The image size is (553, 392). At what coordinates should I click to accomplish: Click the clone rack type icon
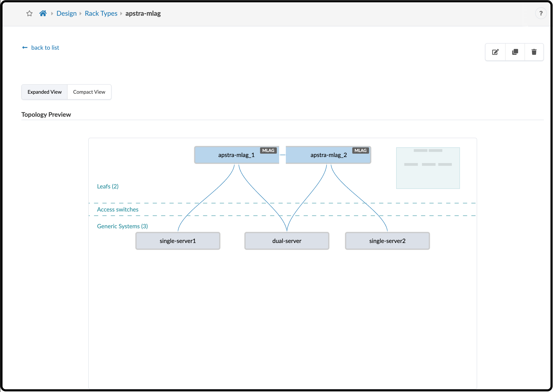tap(515, 52)
